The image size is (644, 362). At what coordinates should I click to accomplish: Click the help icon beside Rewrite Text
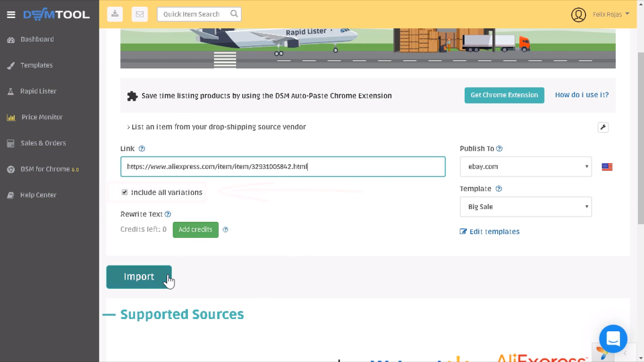(x=168, y=215)
